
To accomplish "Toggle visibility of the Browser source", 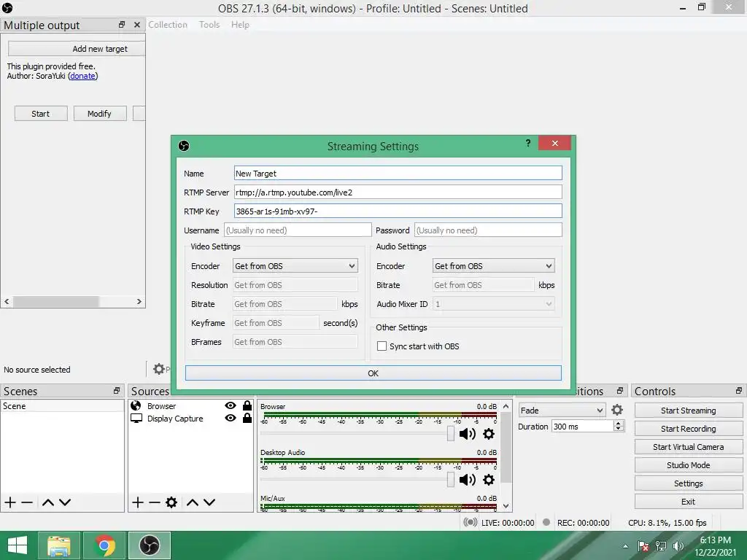I will (231, 405).
